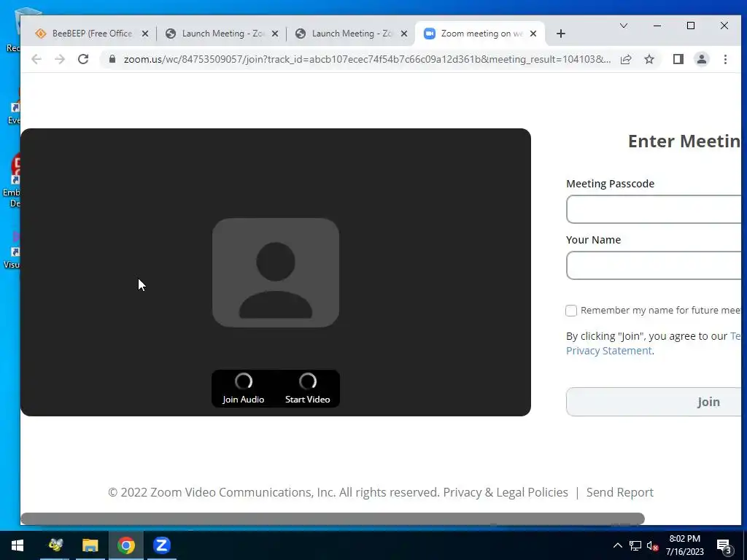
Task: Click the Zoom taskbar icon
Action: (x=161, y=545)
